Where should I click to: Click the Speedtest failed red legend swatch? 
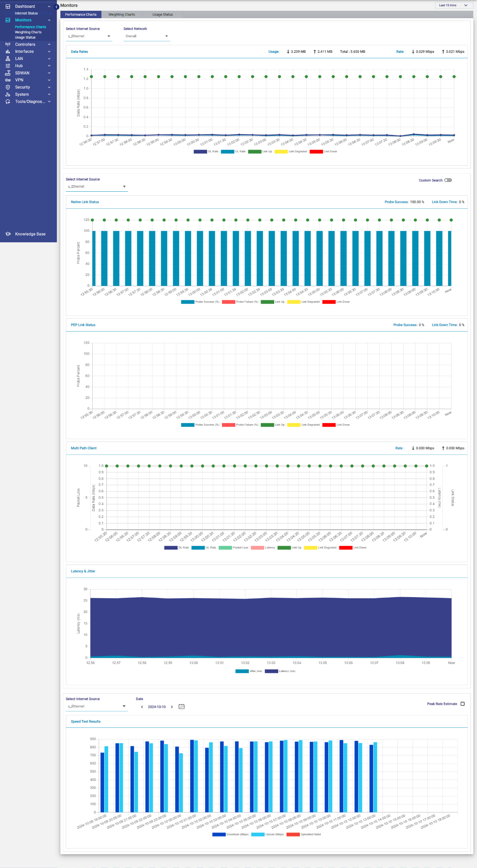tap(293, 834)
